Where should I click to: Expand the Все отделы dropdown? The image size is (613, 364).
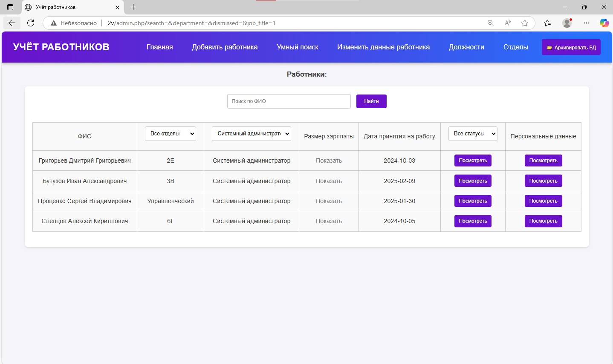(171, 134)
